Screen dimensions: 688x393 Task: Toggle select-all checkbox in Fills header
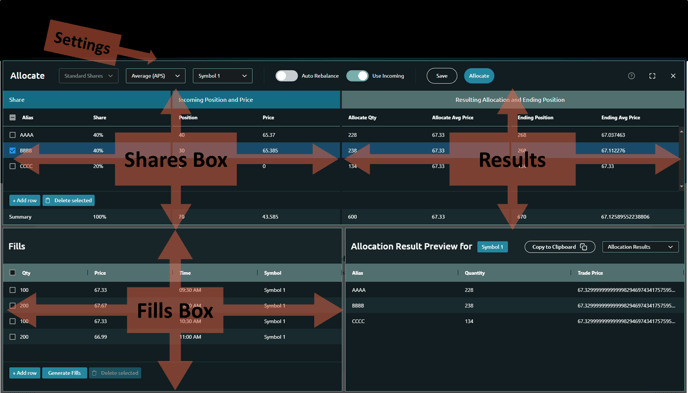click(x=12, y=272)
